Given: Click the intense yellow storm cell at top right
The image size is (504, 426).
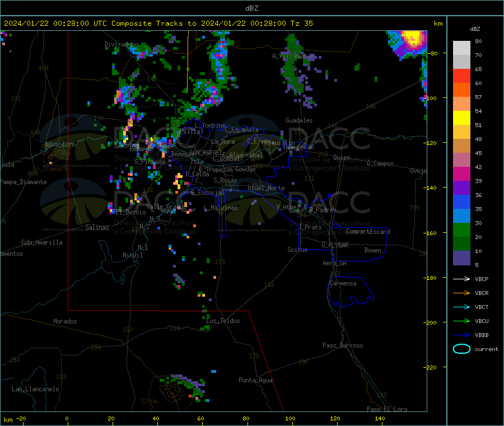Looking at the screenshot, I should pyautogui.click(x=412, y=38).
